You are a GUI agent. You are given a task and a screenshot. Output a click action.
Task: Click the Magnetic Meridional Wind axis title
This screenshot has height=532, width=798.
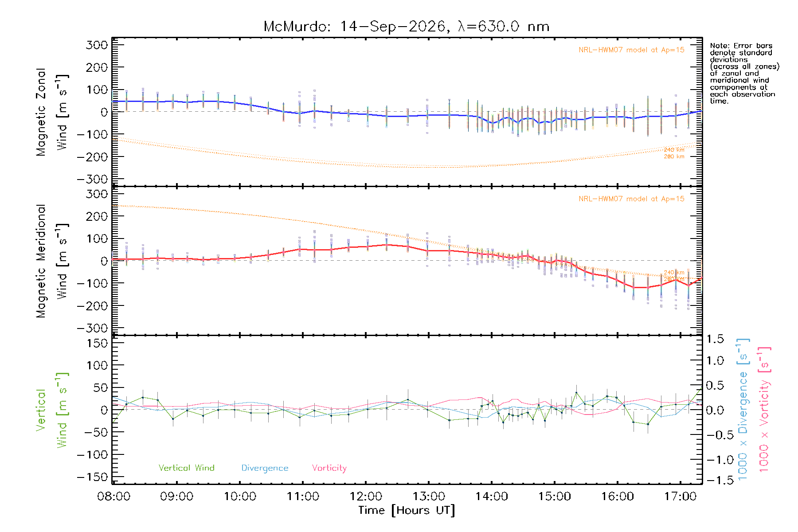tap(52, 261)
